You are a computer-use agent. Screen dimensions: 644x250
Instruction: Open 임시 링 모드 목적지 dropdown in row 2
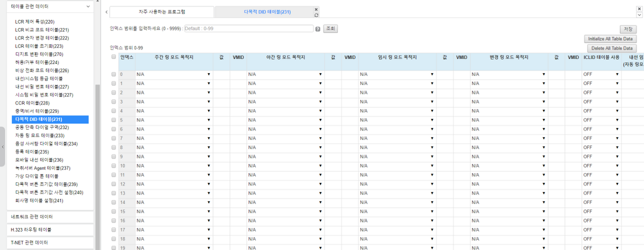tap(397, 92)
